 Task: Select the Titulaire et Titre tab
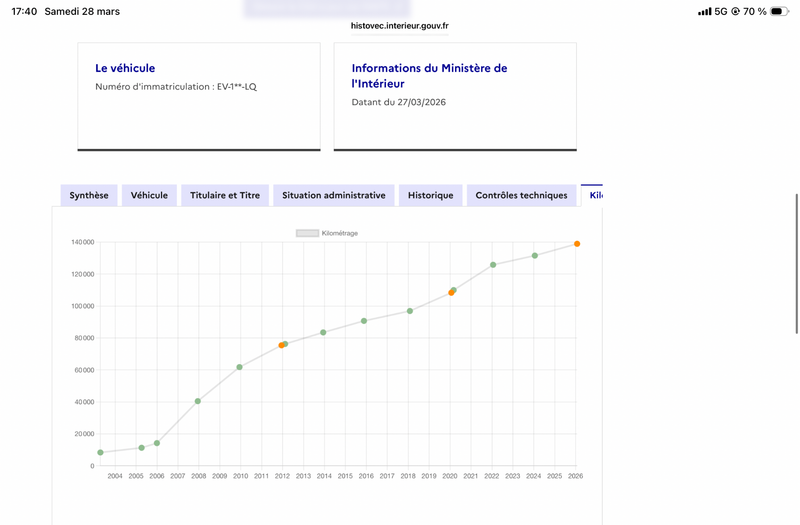(x=225, y=196)
